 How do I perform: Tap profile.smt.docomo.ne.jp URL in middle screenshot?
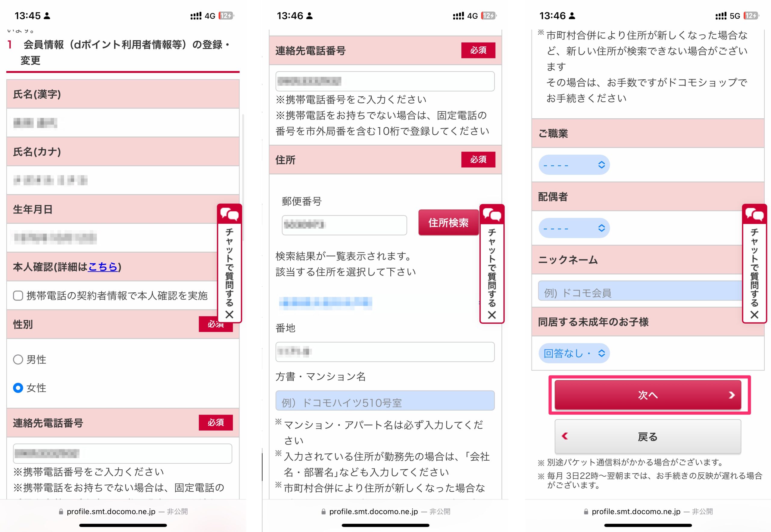point(373,512)
